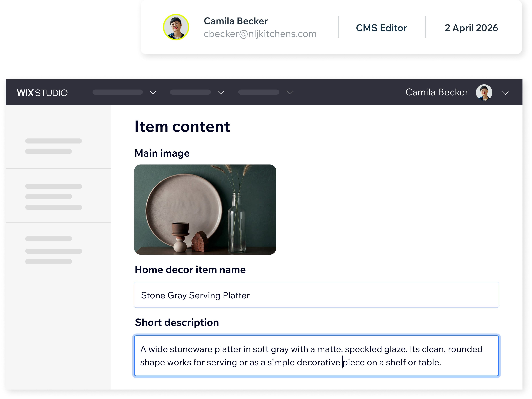Expand the first navigation dropdown chevron
Screen dimensions: 532x399
[153, 92]
